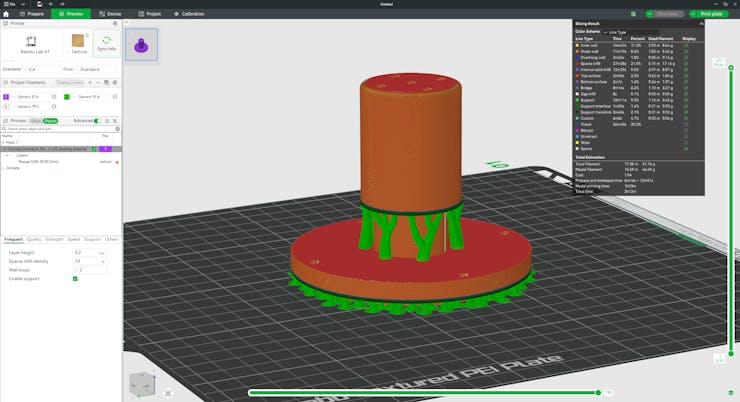Open the Generic TPU filament dropdown
740x402 pixels.
31,107
